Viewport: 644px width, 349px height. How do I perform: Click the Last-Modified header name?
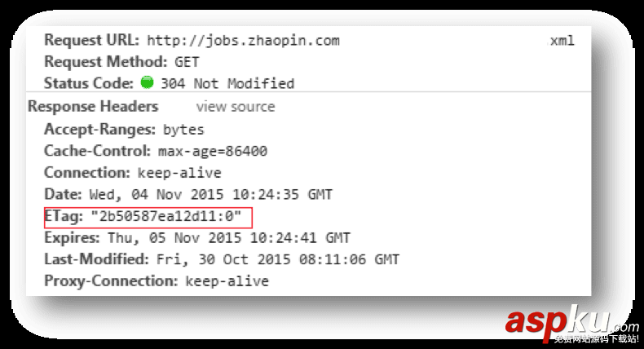point(96,260)
